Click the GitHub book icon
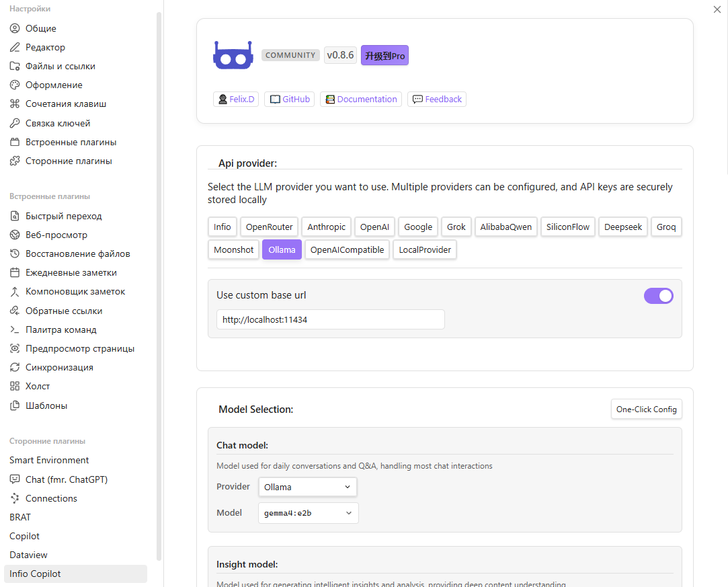The image size is (728, 587). coord(275,100)
